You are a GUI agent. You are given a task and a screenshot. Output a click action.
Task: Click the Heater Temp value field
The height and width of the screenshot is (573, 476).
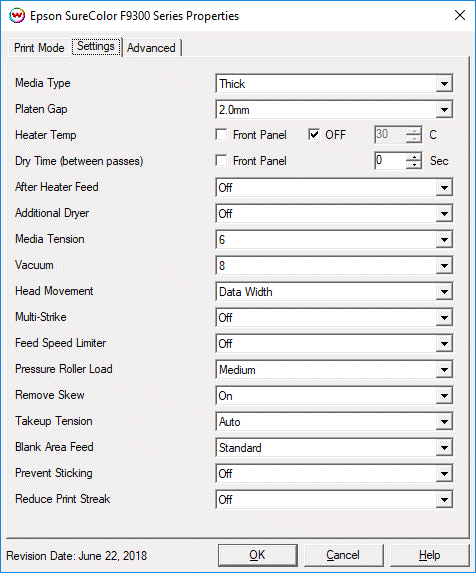[390, 134]
